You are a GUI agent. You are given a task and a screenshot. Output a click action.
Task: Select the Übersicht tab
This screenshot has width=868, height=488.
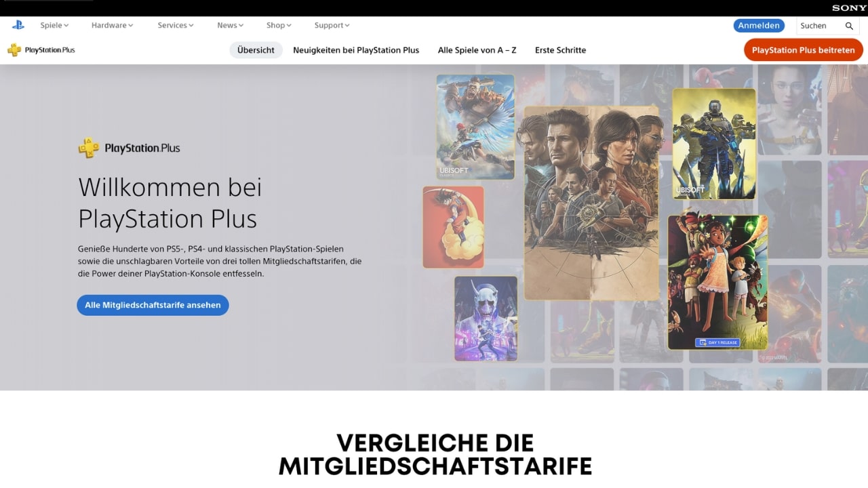point(256,50)
